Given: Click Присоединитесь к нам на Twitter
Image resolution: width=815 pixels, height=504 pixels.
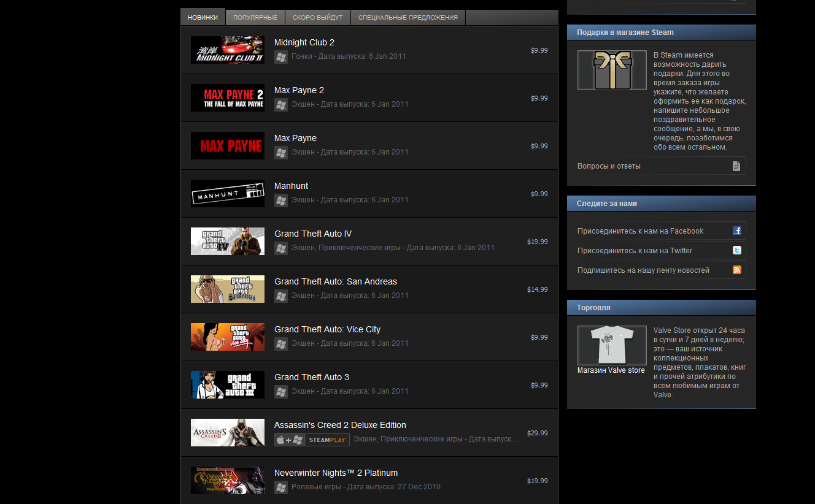Looking at the screenshot, I should 635,251.
